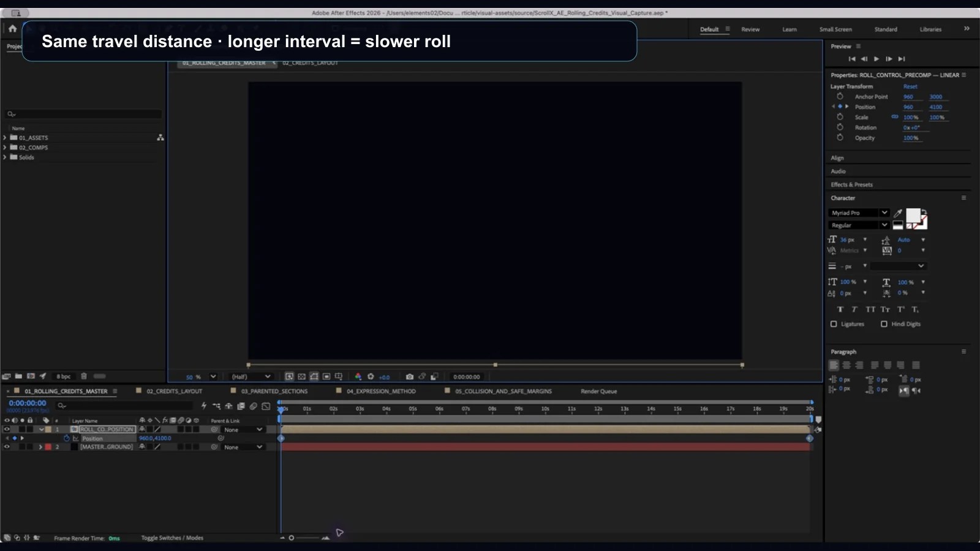Jump to last frame in Preview panel
980x551 pixels.
click(902, 59)
